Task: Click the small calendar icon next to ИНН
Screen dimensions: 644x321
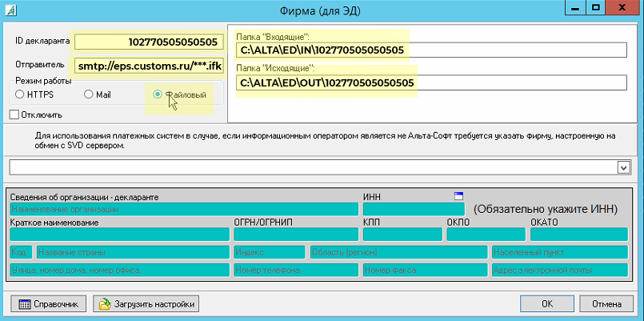Action: click(458, 195)
